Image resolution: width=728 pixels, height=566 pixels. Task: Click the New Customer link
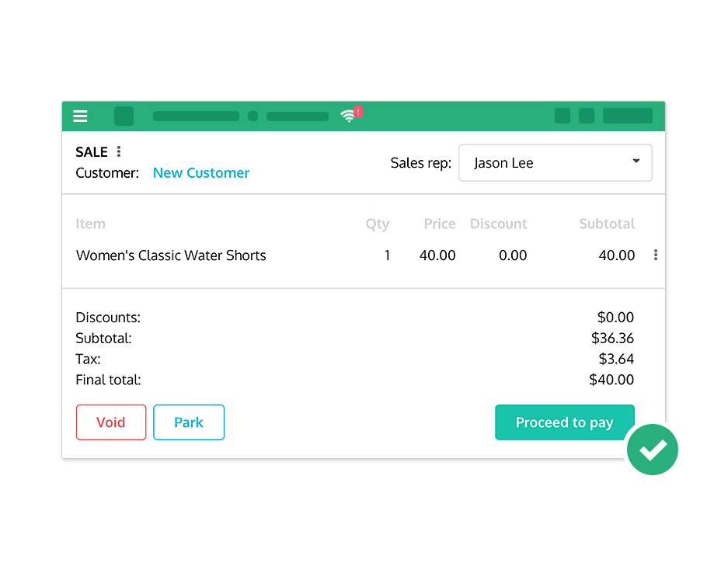click(201, 172)
